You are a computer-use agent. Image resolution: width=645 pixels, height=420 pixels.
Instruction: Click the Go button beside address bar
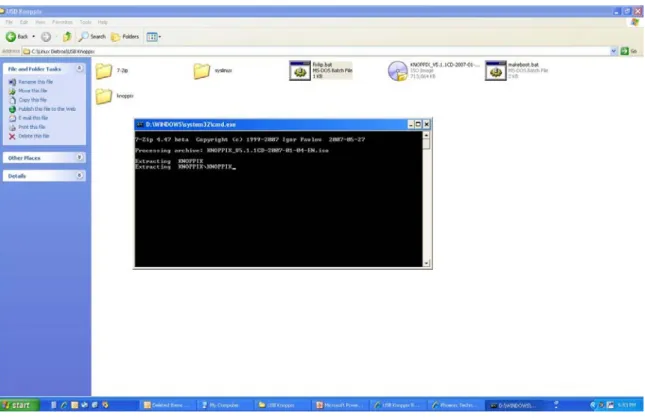pos(629,51)
